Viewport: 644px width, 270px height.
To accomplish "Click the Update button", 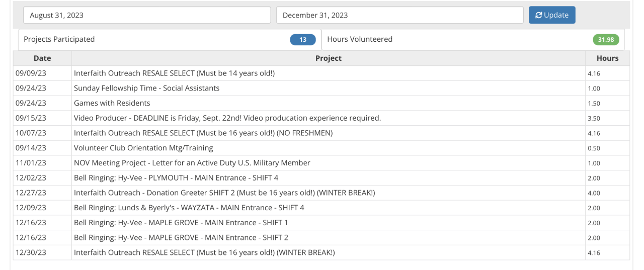I will click(x=551, y=15).
